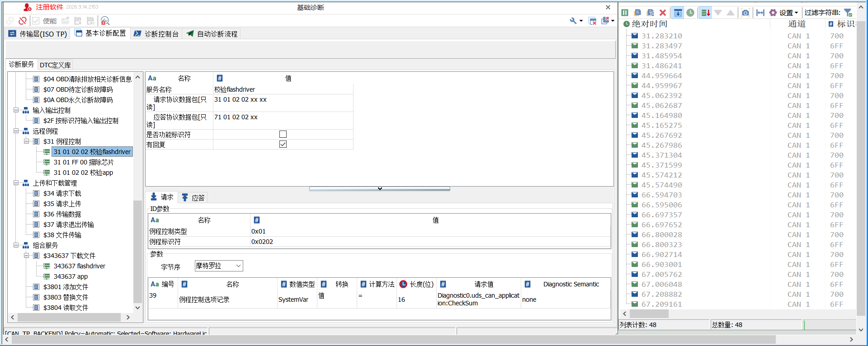Click the trace list horizontal scrollbar thumb
The height and width of the screenshot is (346, 868).
[x=649, y=313]
